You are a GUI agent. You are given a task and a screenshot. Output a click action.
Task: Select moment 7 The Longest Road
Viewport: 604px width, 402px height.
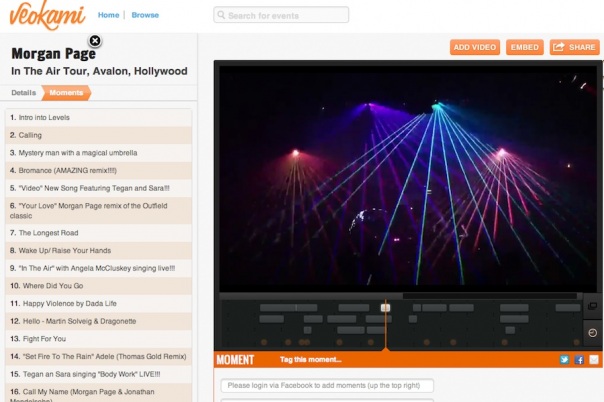click(x=99, y=233)
